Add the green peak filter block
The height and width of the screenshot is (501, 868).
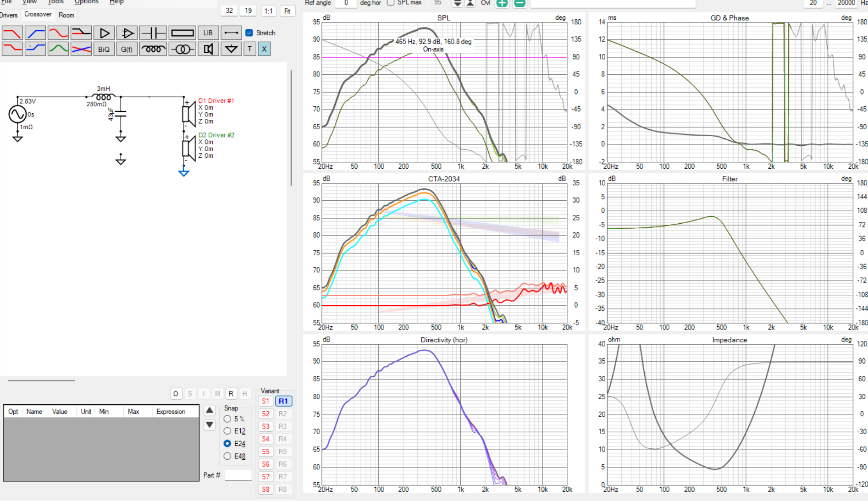click(x=58, y=49)
